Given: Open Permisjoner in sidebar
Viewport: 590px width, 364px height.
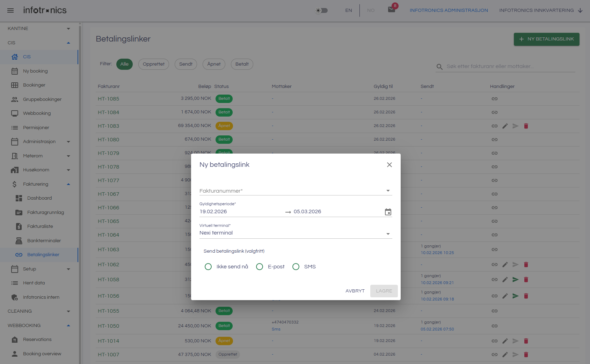Looking at the screenshot, I should tap(39, 128).
